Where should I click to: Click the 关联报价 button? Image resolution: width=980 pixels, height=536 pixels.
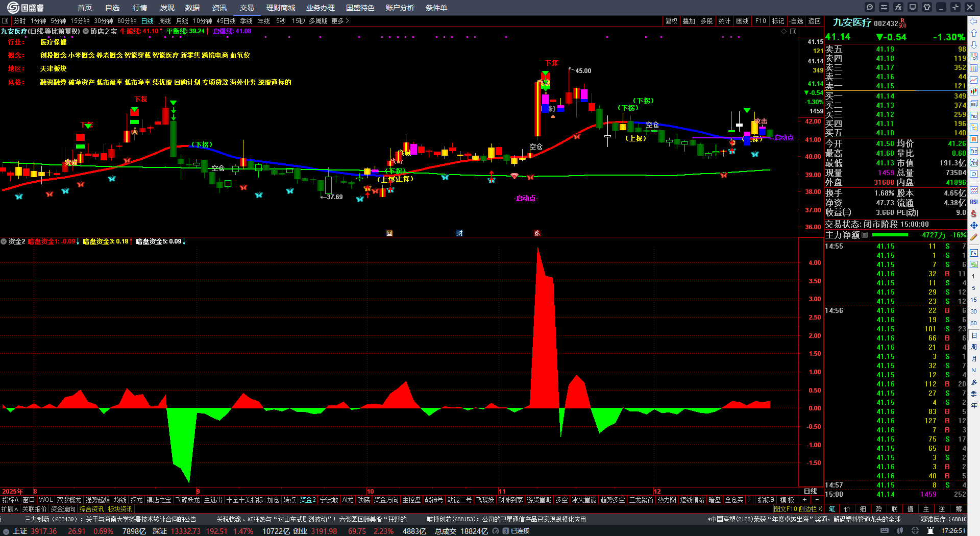coord(34,509)
